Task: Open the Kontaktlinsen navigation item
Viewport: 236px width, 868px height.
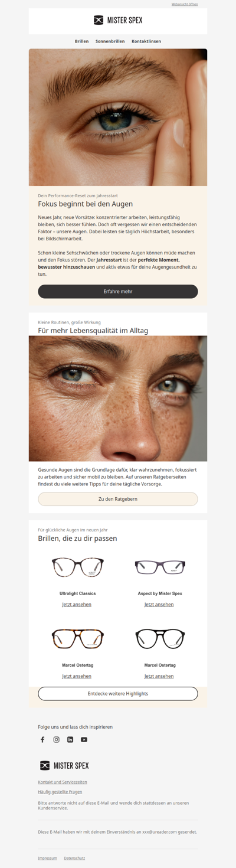Action: [146, 41]
